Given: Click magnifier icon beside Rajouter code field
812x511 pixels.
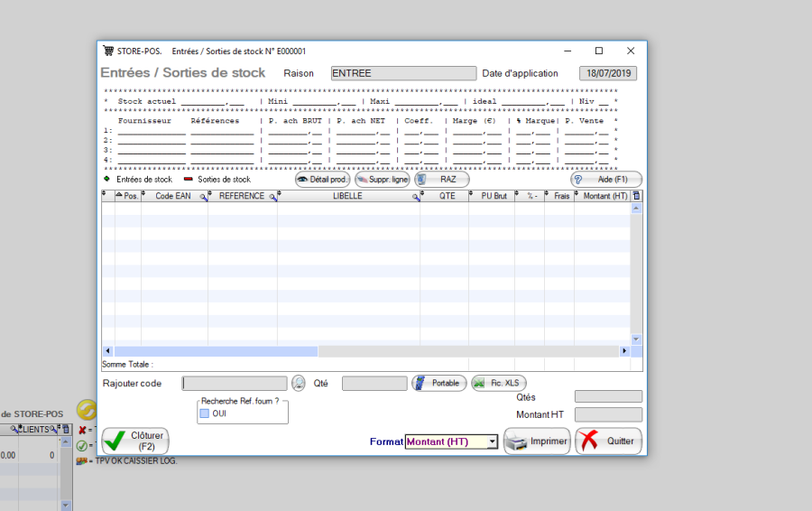Looking at the screenshot, I should (x=299, y=383).
